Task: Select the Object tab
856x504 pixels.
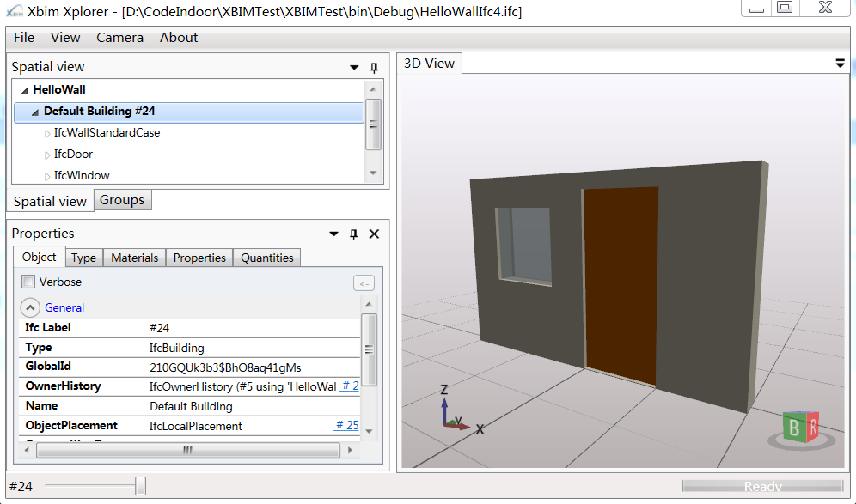Action: pos(40,257)
